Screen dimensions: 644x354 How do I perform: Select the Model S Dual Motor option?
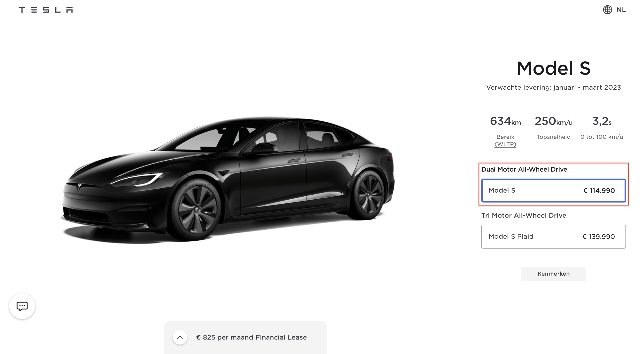(x=553, y=190)
